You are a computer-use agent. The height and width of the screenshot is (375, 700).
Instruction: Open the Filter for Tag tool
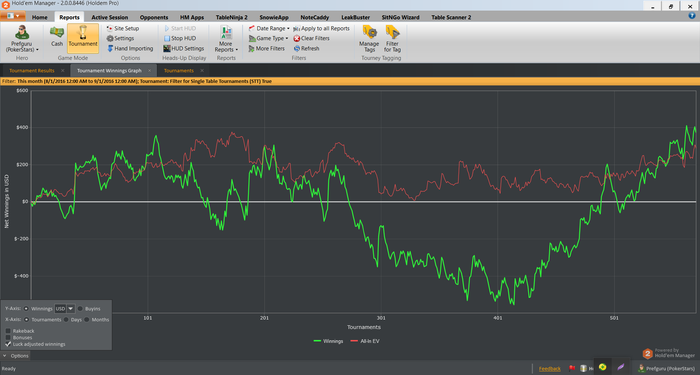click(392, 39)
